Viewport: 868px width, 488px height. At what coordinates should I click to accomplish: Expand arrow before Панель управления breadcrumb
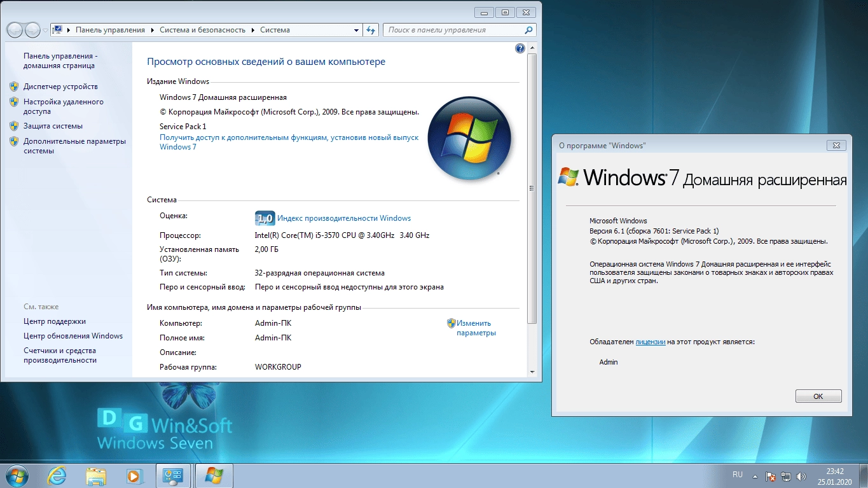click(x=68, y=30)
